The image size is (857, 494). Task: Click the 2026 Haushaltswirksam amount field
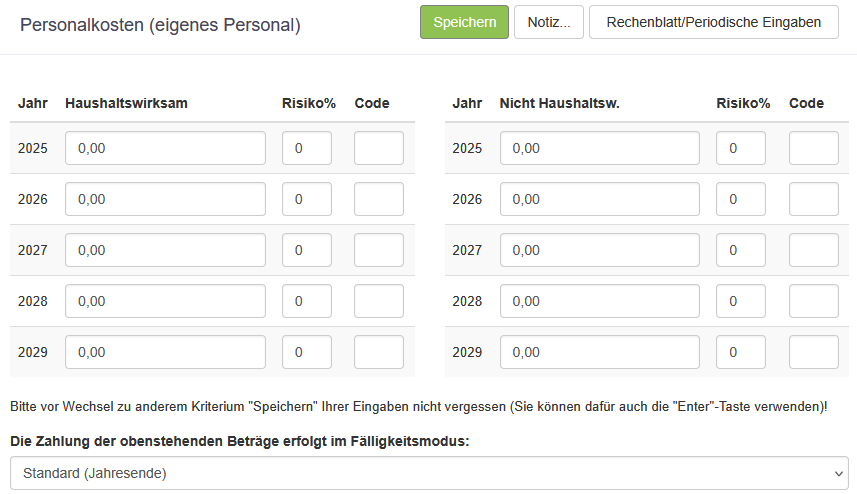[165, 199]
